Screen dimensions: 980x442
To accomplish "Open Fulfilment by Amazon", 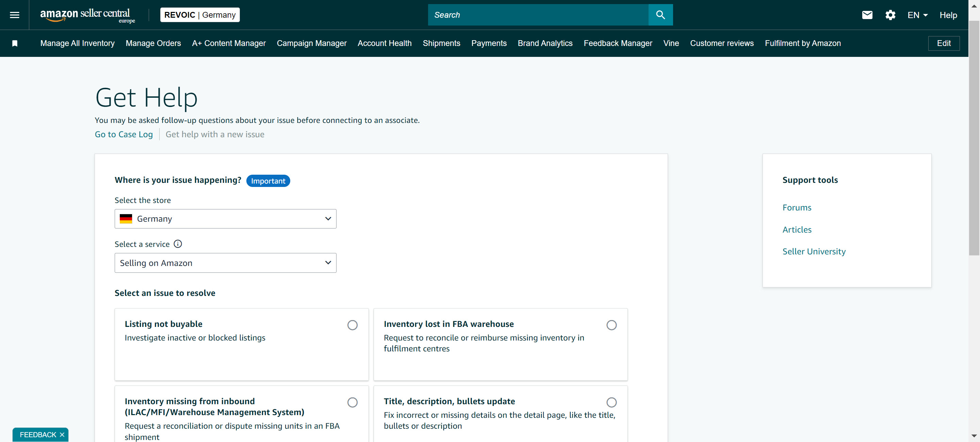I will [x=803, y=43].
